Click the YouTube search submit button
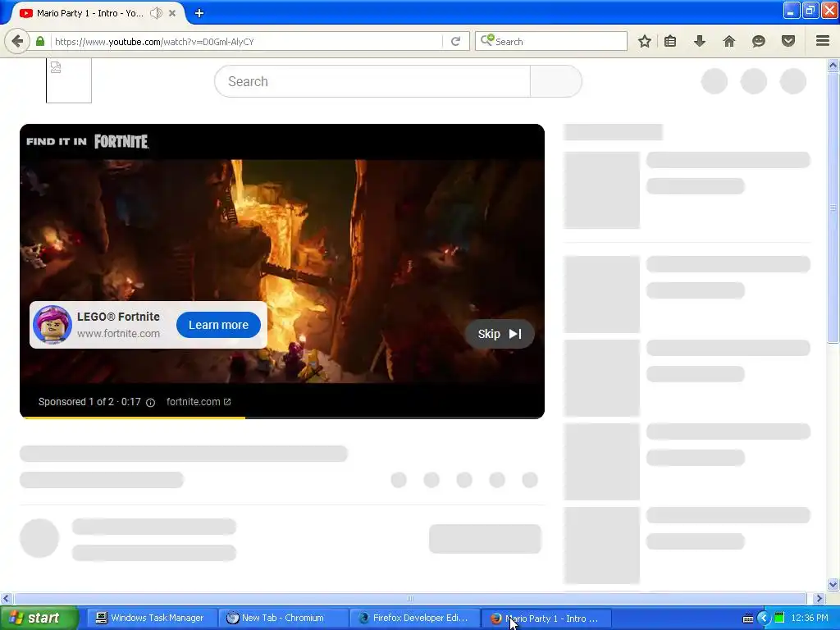 coord(555,81)
